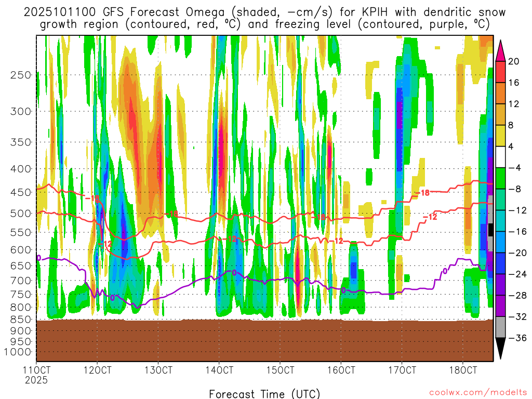This screenshot has height=399, width=532.
Task: Click the 350 pressure level label
Action: click(x=21, y=142)
